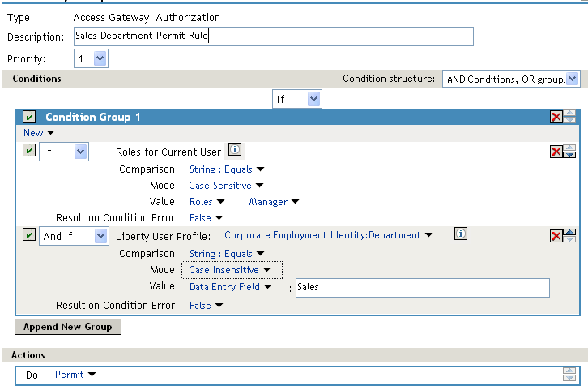This screenshot has height=390, width=588.
Task: Open the Priority dropdown
Action: coord(91,58)
